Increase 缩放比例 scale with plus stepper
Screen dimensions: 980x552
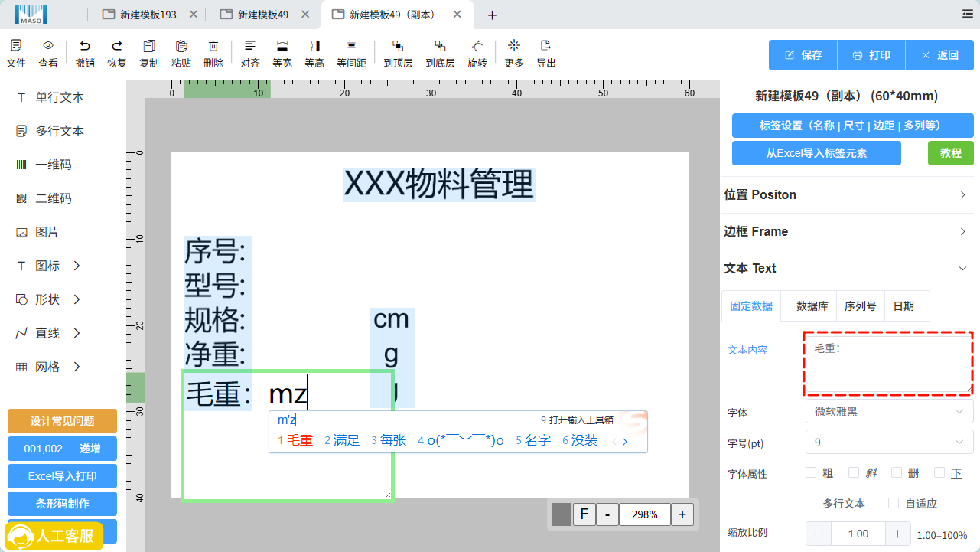coord(898,534)
